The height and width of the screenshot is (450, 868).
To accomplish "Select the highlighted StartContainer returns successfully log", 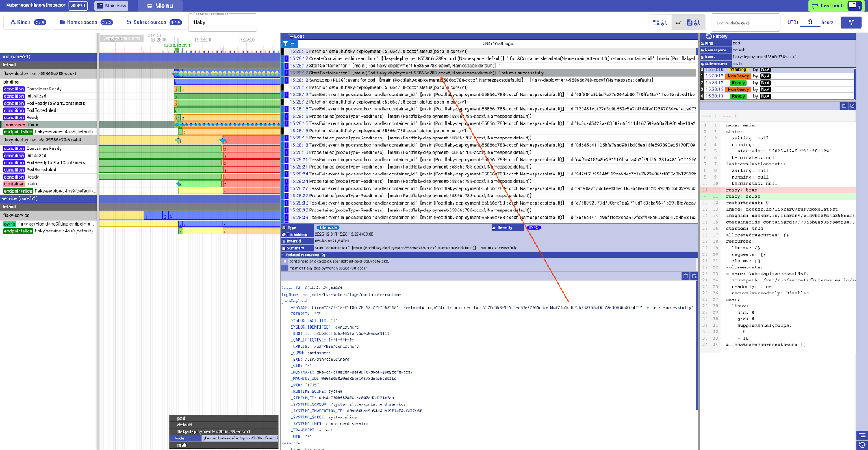I will click(490, 73).
